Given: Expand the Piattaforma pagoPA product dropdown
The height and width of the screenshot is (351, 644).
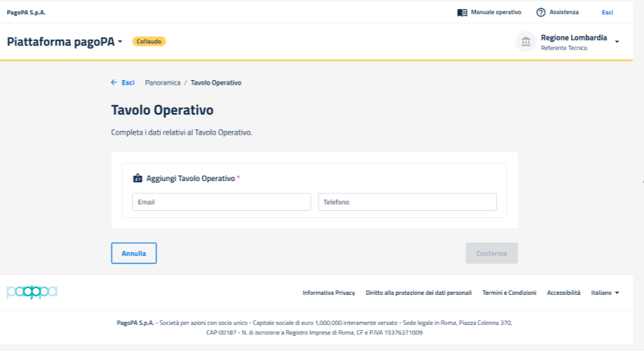Looking at the screenshot, I should (x=120, y=42).
